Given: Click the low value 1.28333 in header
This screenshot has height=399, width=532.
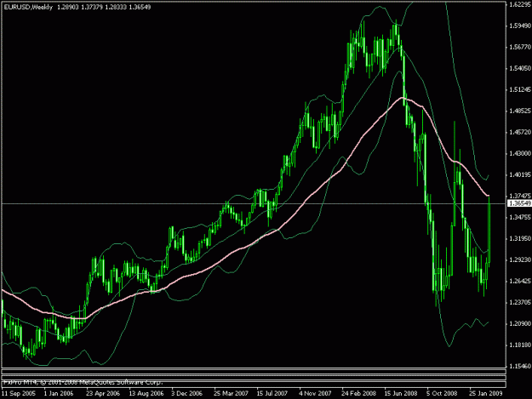Looking at the screenshot, I should [x=116, y=7].
